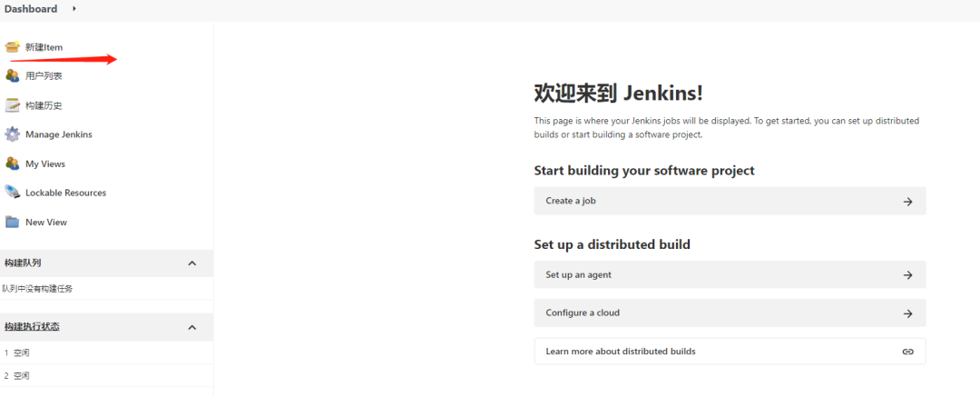Click the New View folder icon
This screenshot has height=397, width=980.
coord(12,222)
